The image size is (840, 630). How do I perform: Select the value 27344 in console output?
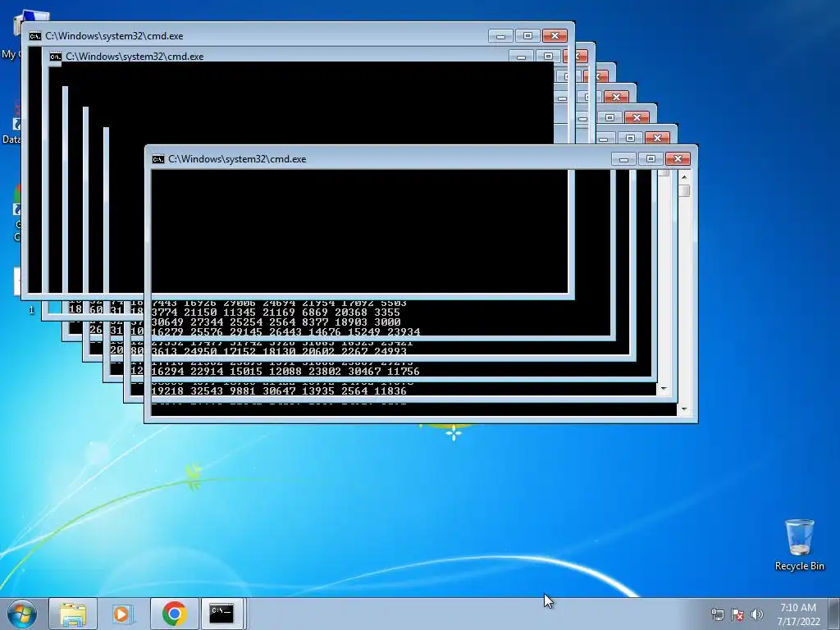[207, 322]
